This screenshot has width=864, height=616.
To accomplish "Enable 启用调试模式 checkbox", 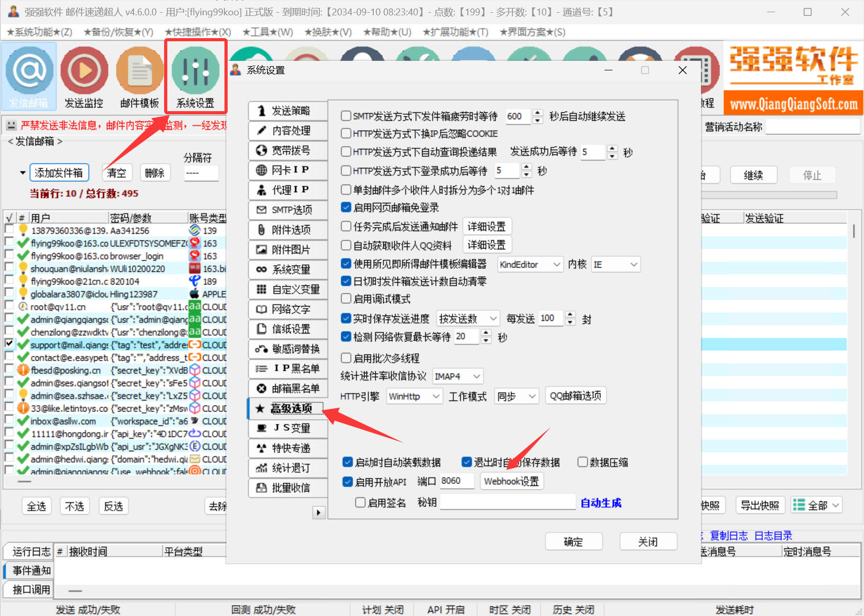I will pos(346,298).
